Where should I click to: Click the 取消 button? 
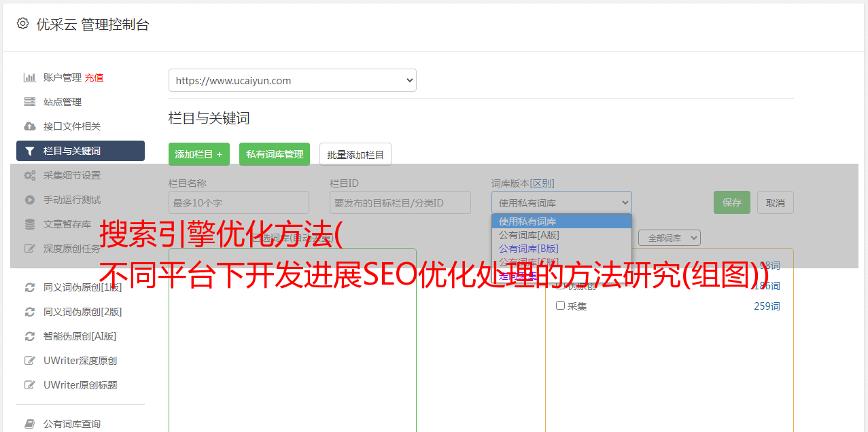pyautogui.click(x=776, y=202)
